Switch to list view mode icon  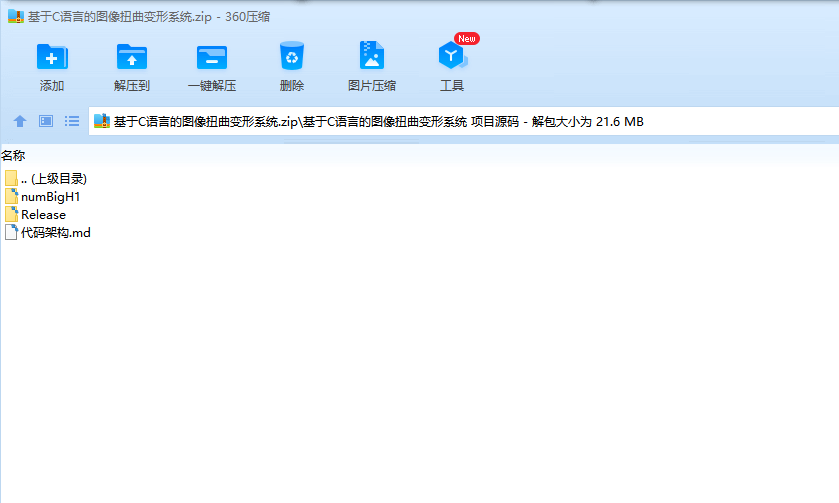pyautogui.click(x=72, y=121)
